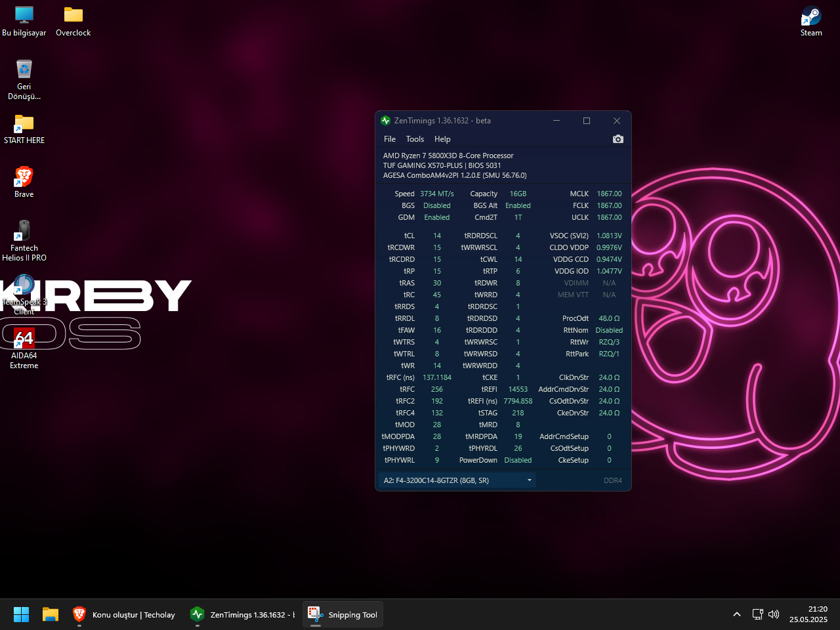Image resolution: width=840 pixels, height=630 pixels.
Task: Select the TeamSpeak 3 Client icon
Action: tap(24, 295)
